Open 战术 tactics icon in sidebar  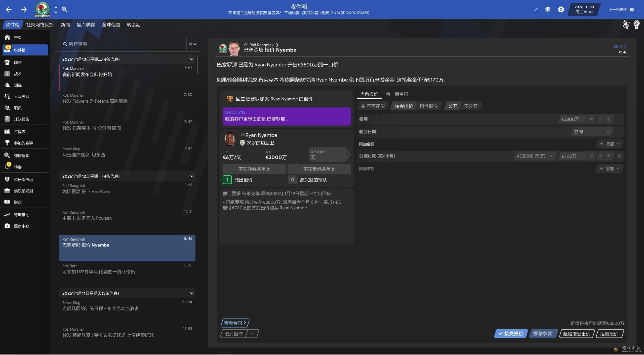(x=7, y=74)
